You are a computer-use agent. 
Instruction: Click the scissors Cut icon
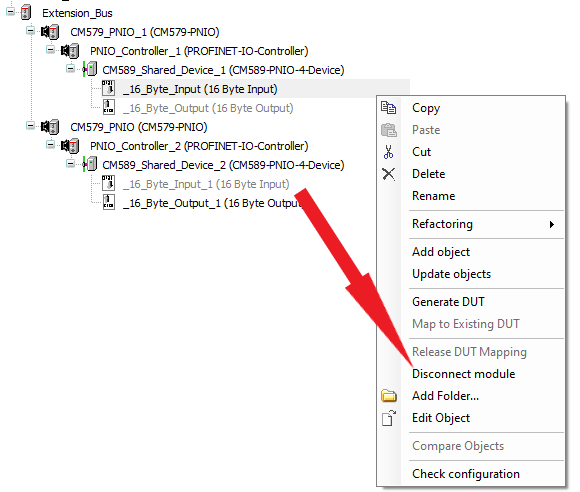[x=388, y=152]
